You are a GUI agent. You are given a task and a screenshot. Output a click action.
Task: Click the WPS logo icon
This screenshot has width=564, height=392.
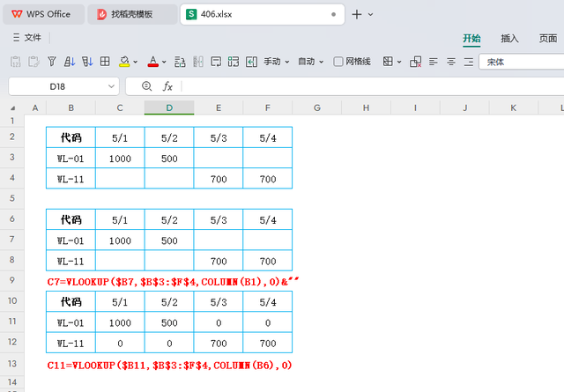(17, 14)
